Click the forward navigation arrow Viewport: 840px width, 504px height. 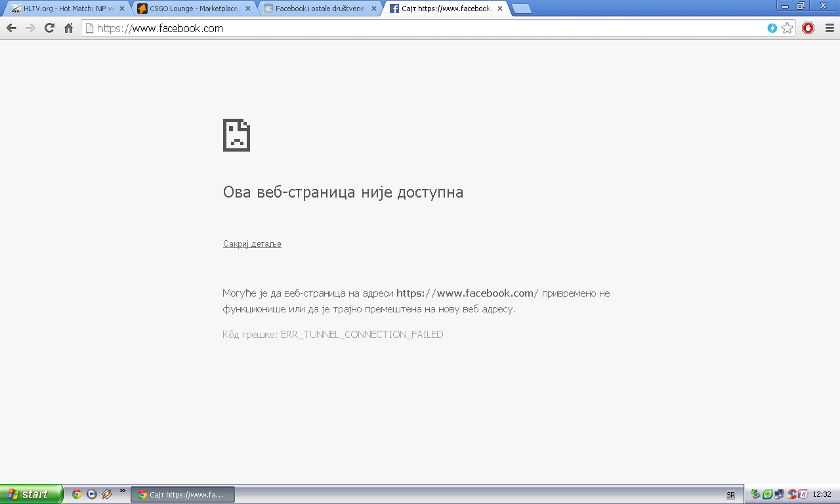(x=30, y=28)
